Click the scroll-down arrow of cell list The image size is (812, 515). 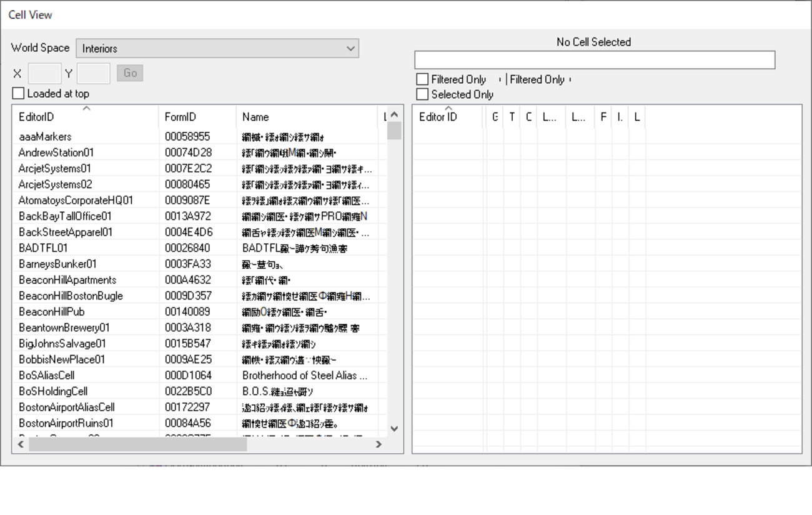pyautogui.click(x=394, y=429)
